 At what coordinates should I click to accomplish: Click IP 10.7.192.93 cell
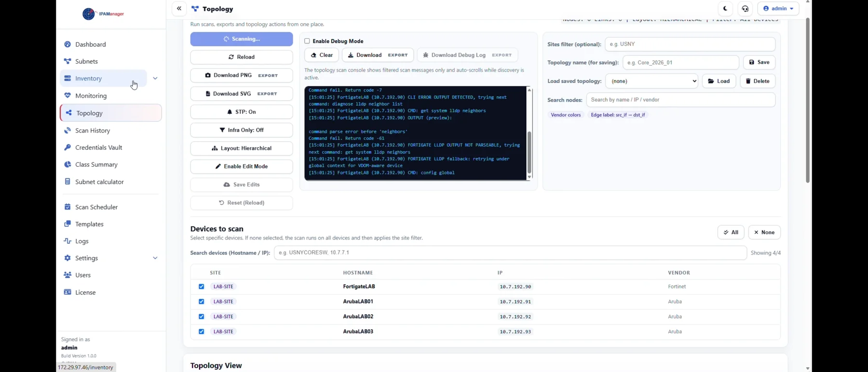pos(515,332)
